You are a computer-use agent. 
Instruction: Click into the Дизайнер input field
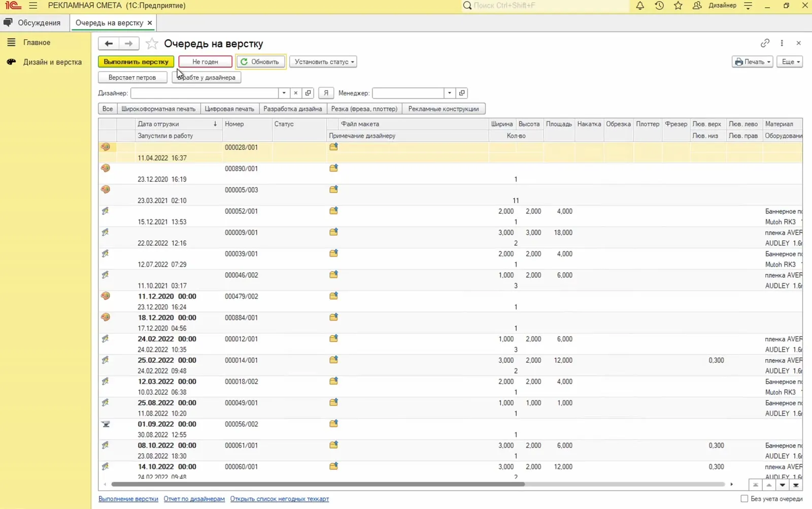(x=205, y=93)
